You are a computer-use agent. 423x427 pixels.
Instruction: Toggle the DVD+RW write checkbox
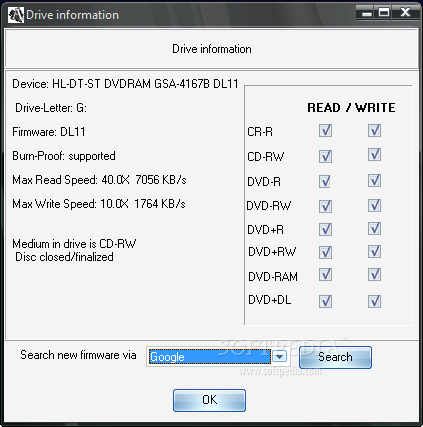tap(374, 251)
